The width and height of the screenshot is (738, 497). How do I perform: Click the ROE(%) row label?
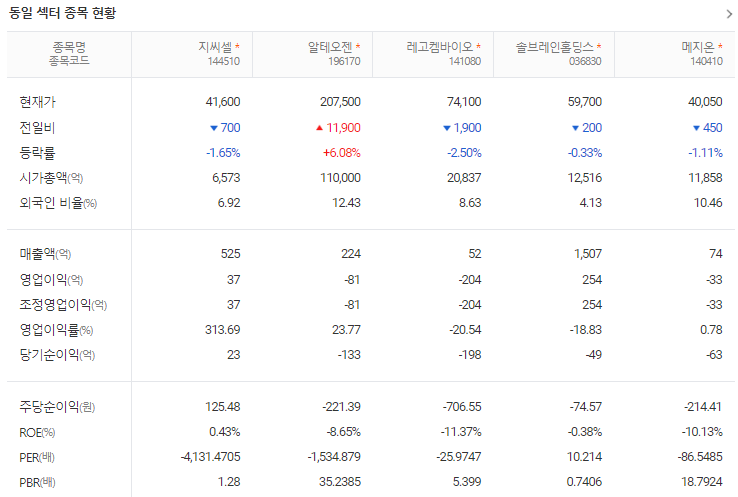(37, 433)
